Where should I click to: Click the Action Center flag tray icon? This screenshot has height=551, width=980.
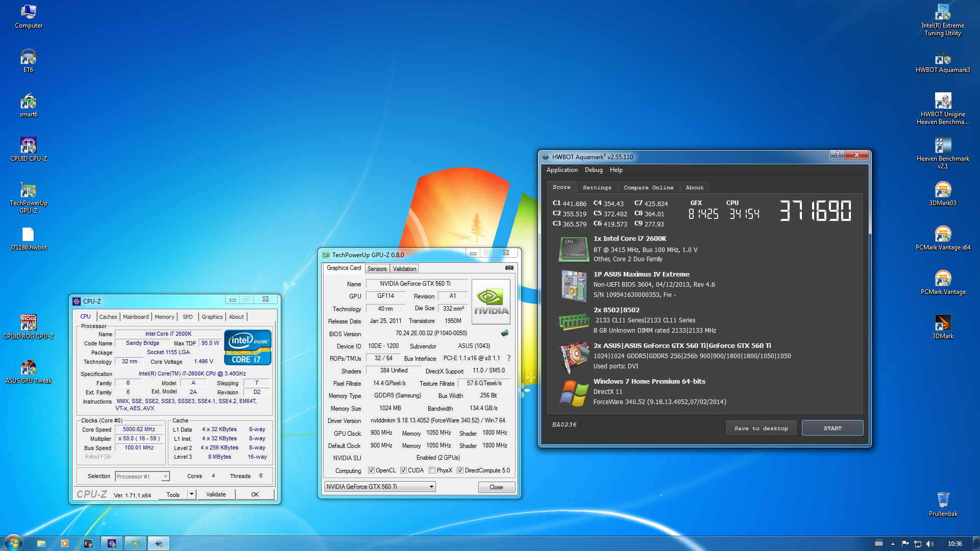click(x=905, y=544)
